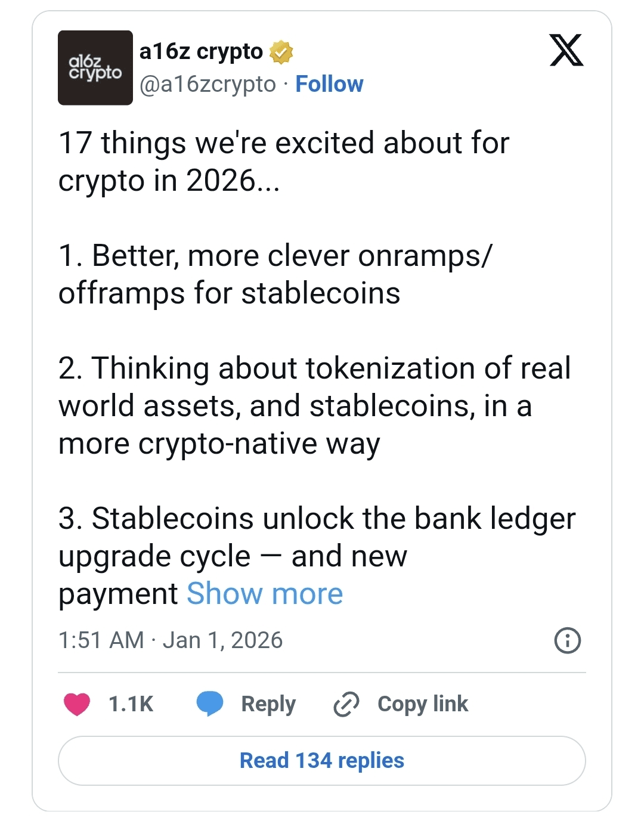Click item 2 about tokenization of assets
Viewport: 644px width, 818px height.
click(314, 405)
